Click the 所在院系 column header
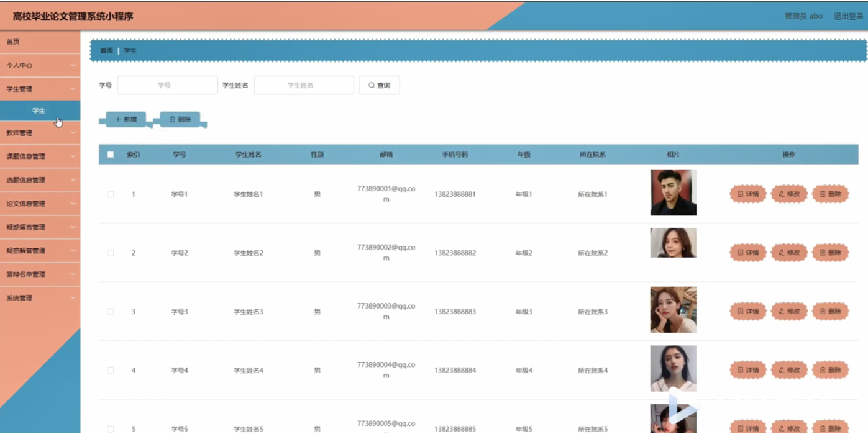Screen dimensions: 868x434 (592, 155)
